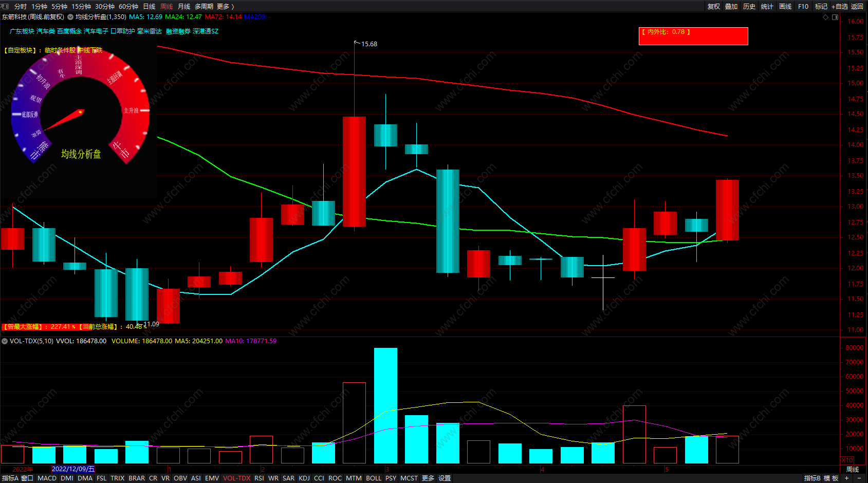Switch sub-chart to the BRAR indicator

(x=137, y=478)
